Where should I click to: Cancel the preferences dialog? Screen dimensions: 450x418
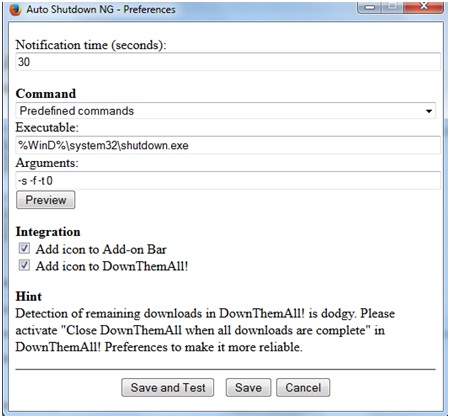303,387
